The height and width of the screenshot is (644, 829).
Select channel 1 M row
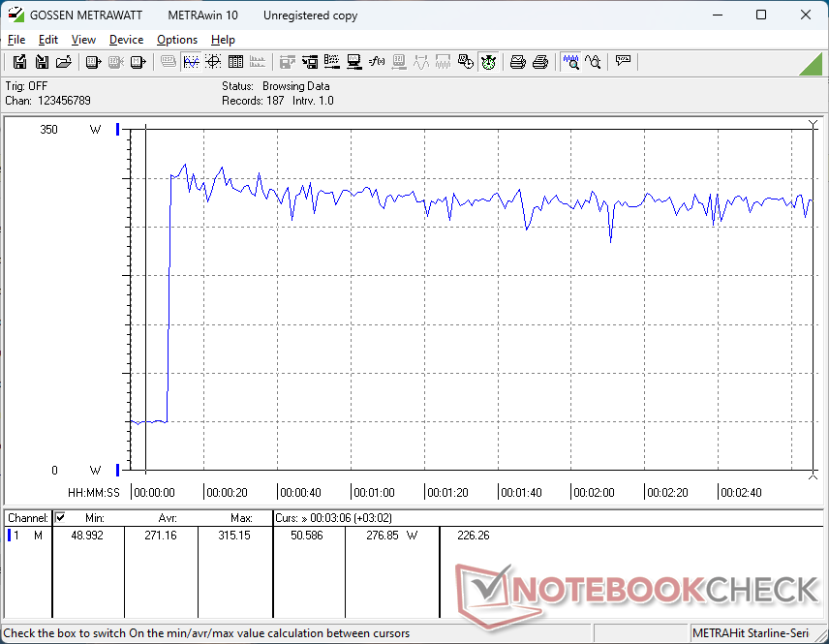(x=26, y=536)
